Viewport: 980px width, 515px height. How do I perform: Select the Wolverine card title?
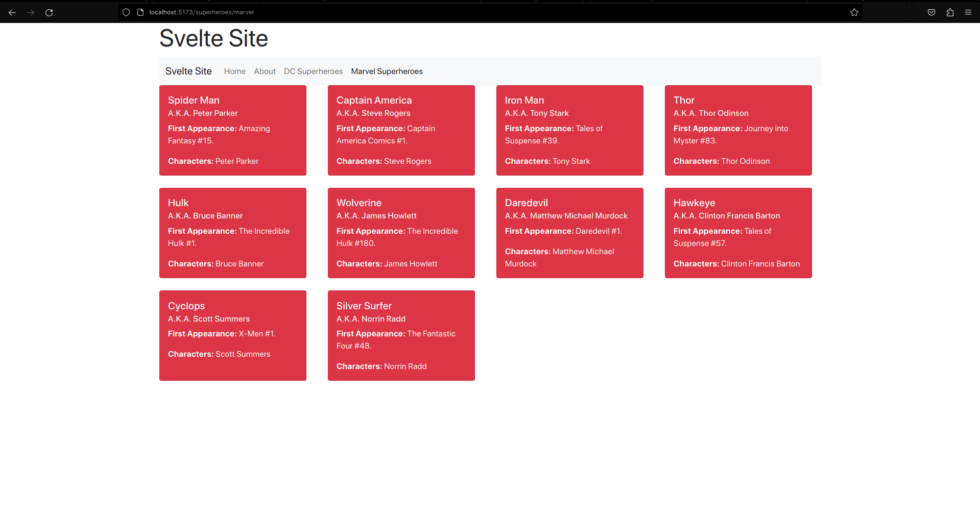[x=359, y=203]
